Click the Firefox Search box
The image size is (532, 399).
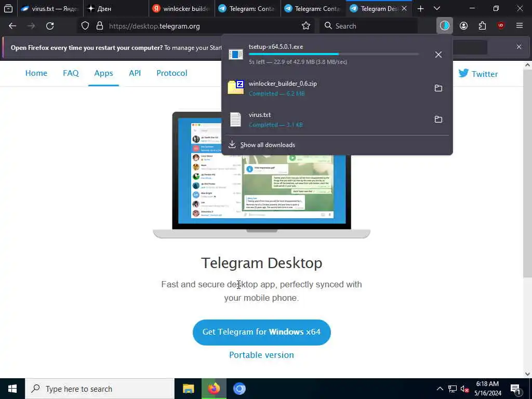click(x=369, y=26)
